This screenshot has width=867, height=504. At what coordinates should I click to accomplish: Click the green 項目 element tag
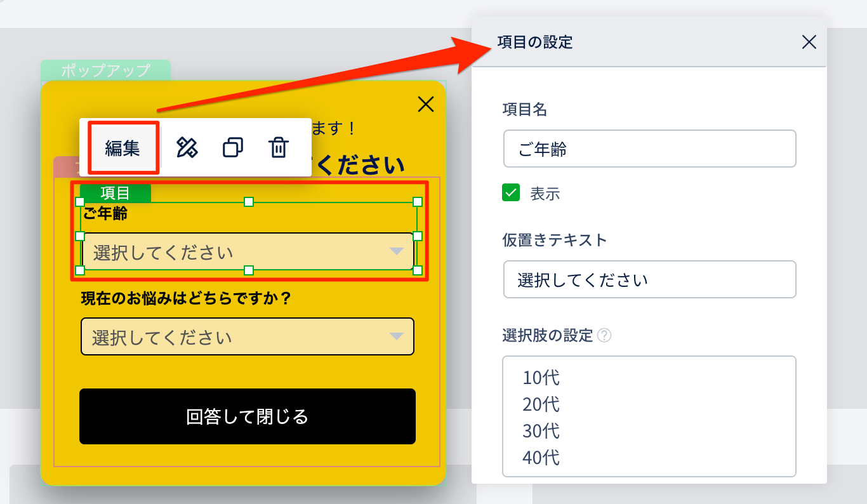pos(115,193)
